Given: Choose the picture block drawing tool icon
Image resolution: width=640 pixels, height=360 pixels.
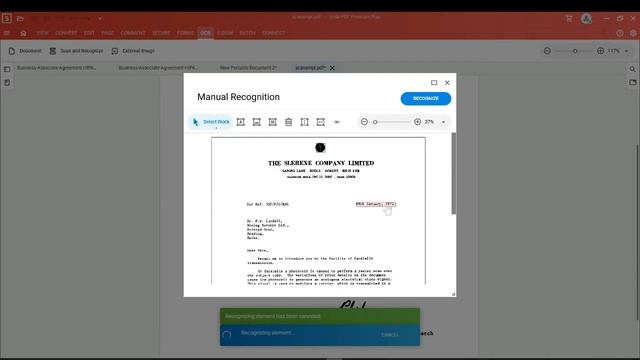Looking at the screenshot, I should [256, 122].
